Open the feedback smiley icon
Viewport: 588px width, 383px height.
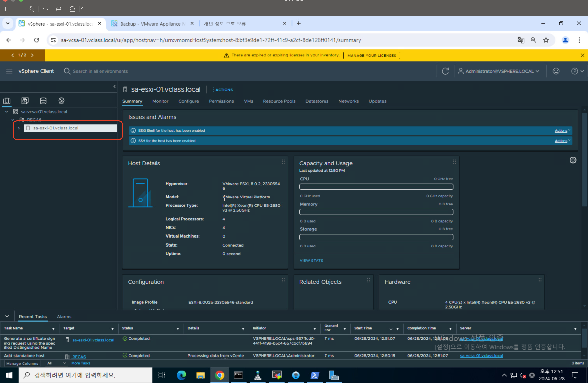(x=556, y=71)
